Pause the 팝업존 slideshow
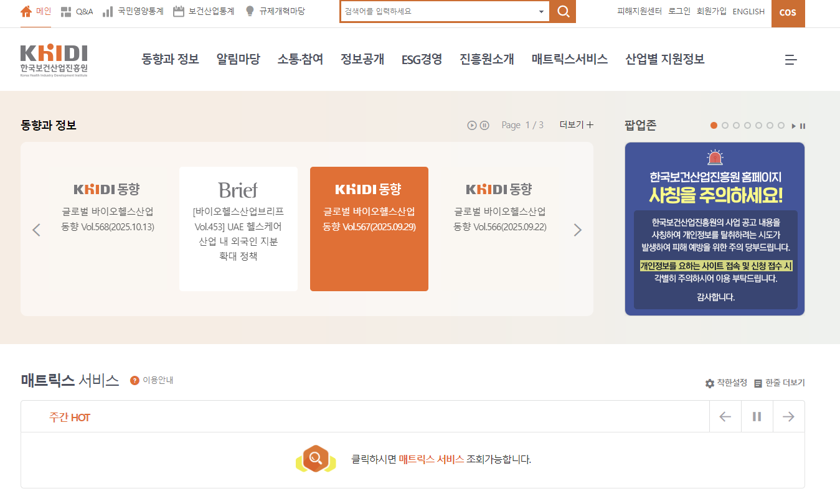 click(803, 126)
